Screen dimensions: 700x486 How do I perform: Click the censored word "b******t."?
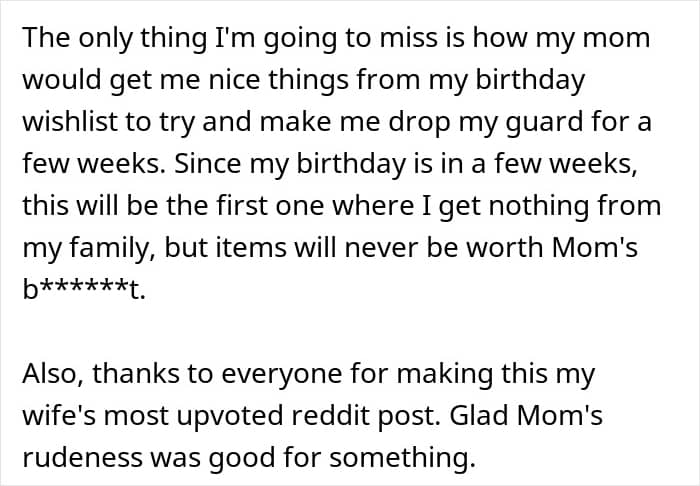[x=84, y=290]
